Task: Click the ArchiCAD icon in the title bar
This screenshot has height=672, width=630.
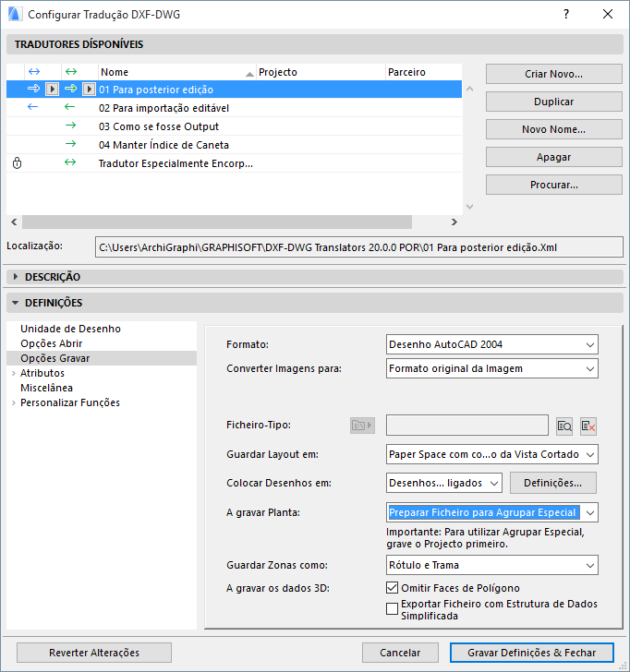Action: [15, 14]
